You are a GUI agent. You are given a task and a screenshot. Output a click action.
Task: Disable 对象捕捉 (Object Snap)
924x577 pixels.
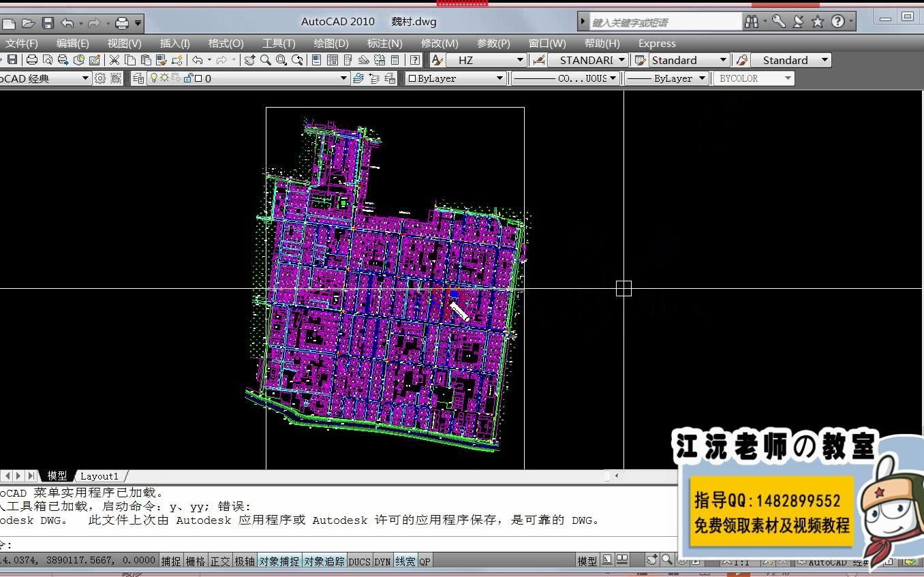click(279, 561)
